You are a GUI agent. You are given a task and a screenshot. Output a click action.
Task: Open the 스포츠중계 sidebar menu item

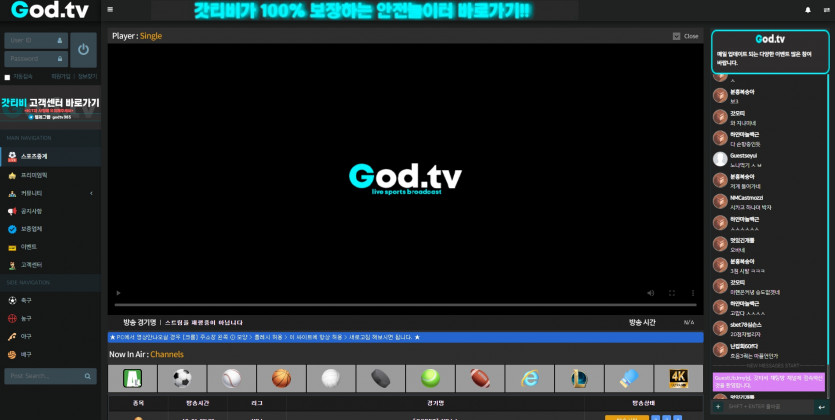coord(51,157)
